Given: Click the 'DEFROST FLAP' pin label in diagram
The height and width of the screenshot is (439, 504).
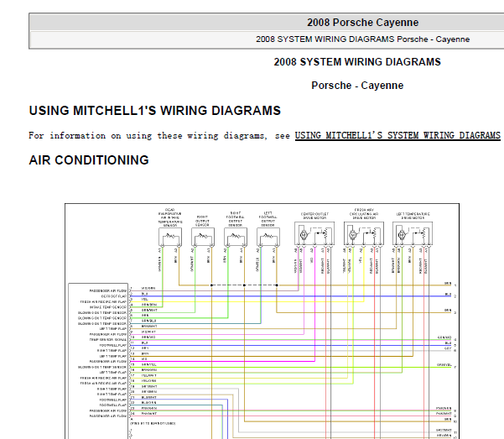Looking at the screenshot, I should [114, 296].
